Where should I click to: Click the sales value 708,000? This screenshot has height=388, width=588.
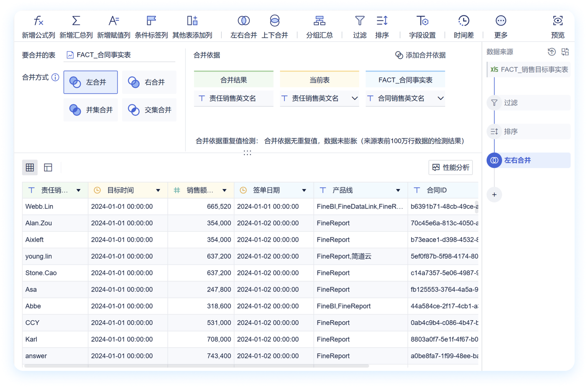(x=219, y=339)
